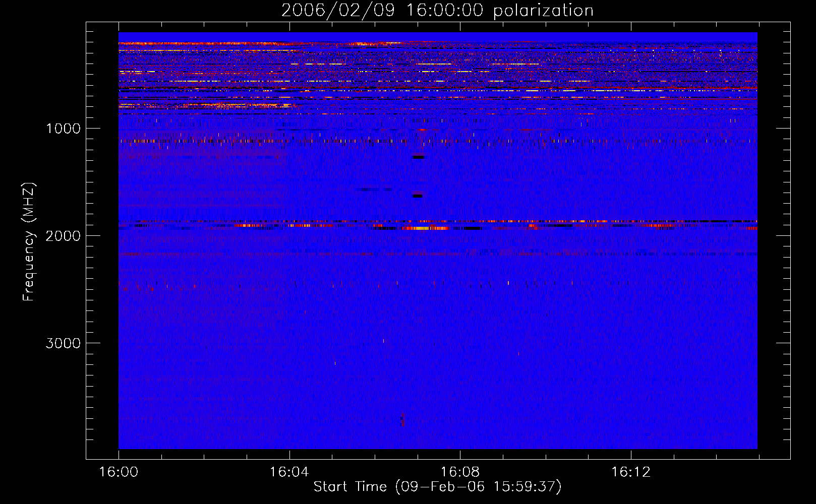Click the 16:08 time tick label
Viewport: 816px width, 504px height.
(x=460, y=472)
